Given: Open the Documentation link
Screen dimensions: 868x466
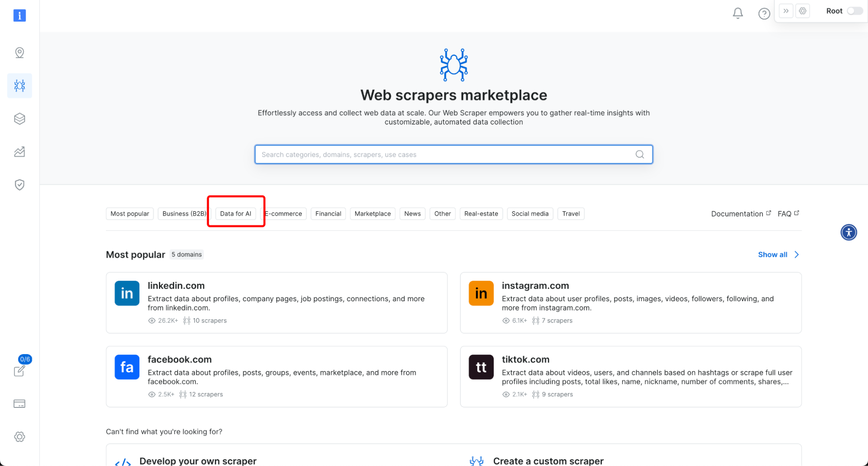Looking at the screenshot, I should coord(741,213).
